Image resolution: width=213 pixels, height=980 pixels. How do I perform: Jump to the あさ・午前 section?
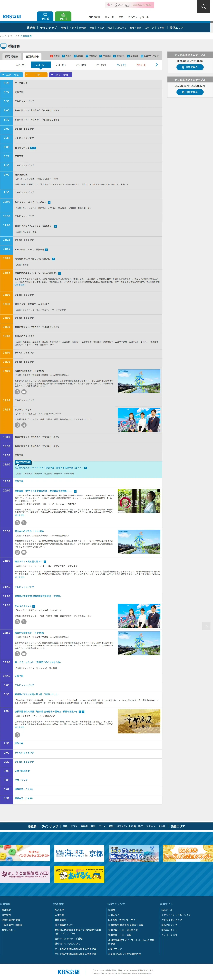tap(12, 75)
